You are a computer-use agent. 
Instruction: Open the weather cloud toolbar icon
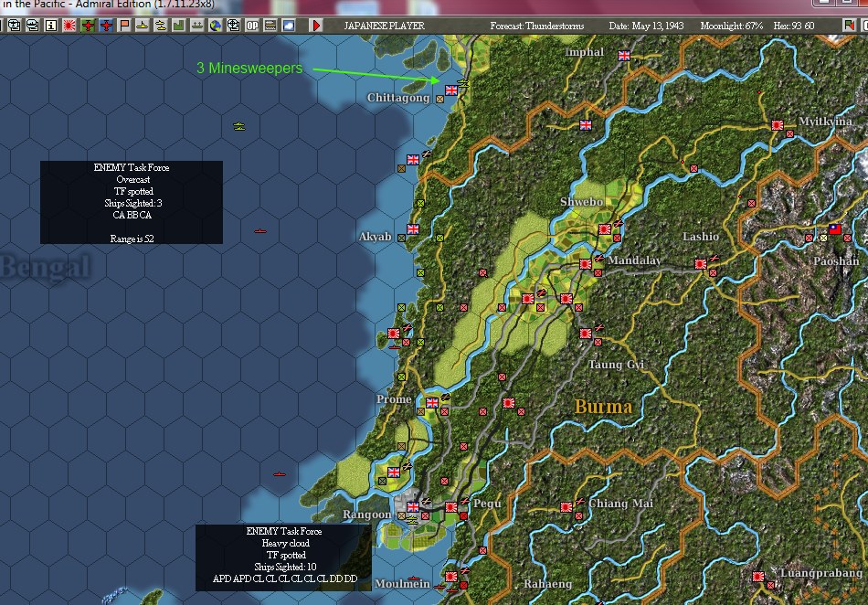pos(289,26)
